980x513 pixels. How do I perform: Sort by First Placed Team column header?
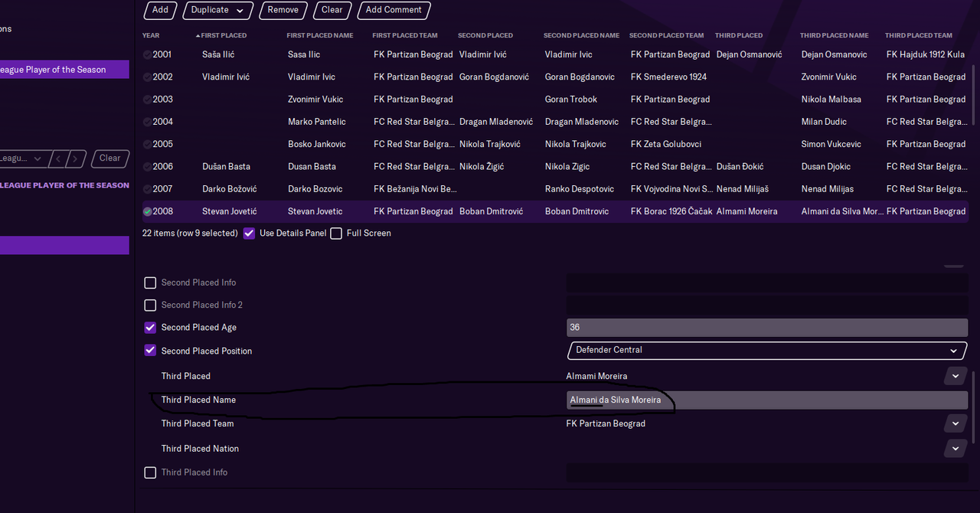[405, 35]
